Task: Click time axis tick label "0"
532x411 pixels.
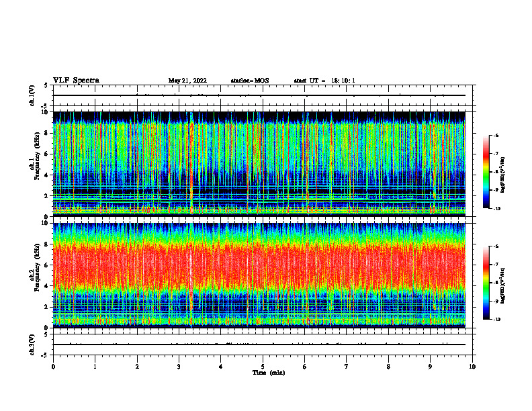Action: click(53, 367)
